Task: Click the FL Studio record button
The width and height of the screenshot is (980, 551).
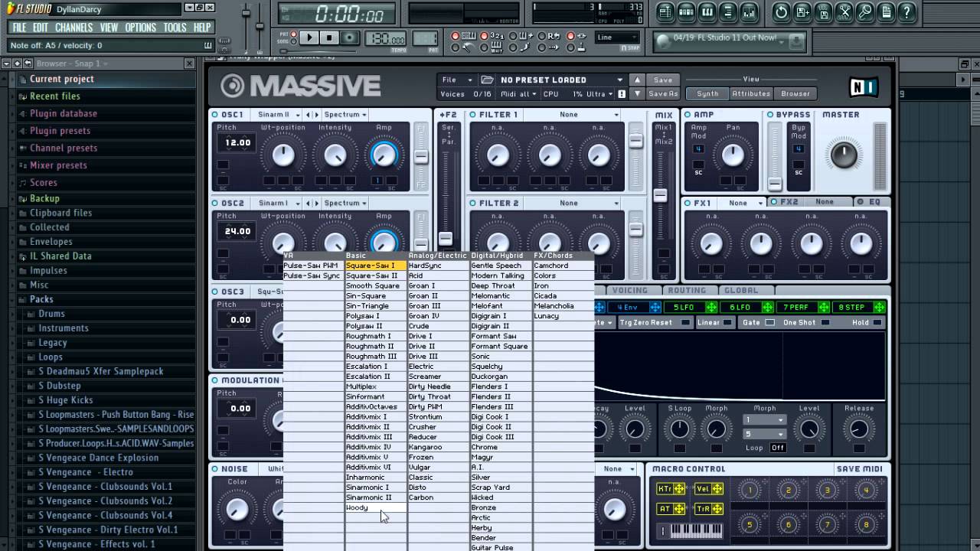Action: coord(350,37)
